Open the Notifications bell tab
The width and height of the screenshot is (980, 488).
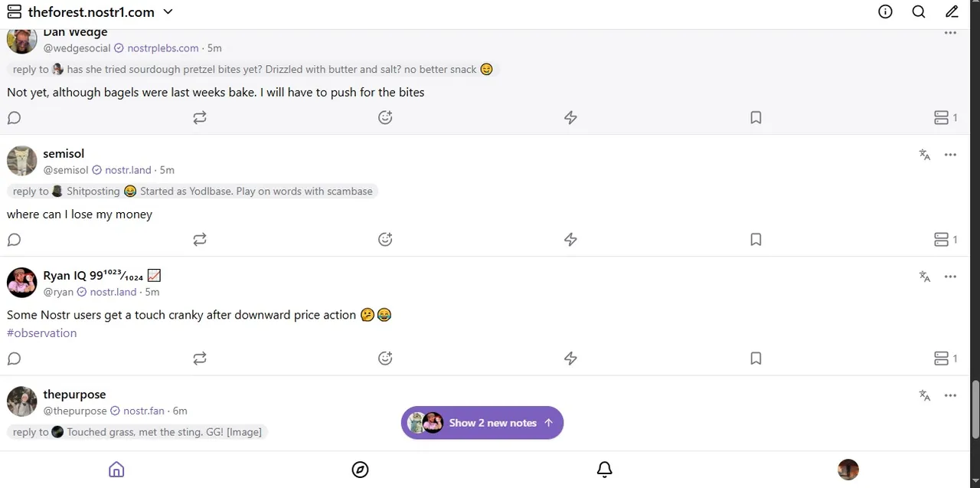[604, 470]
